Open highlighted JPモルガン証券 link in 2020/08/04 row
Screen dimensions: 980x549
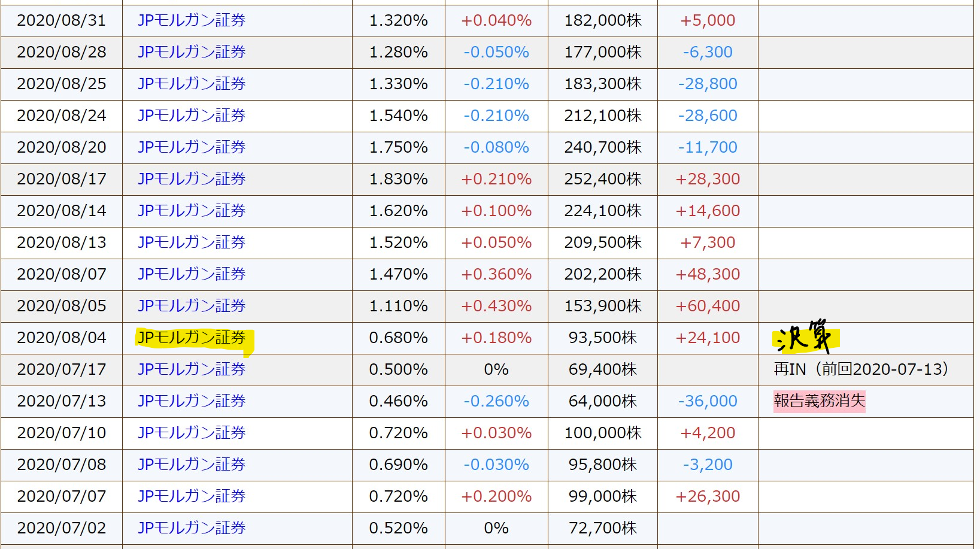click(192, 338)
